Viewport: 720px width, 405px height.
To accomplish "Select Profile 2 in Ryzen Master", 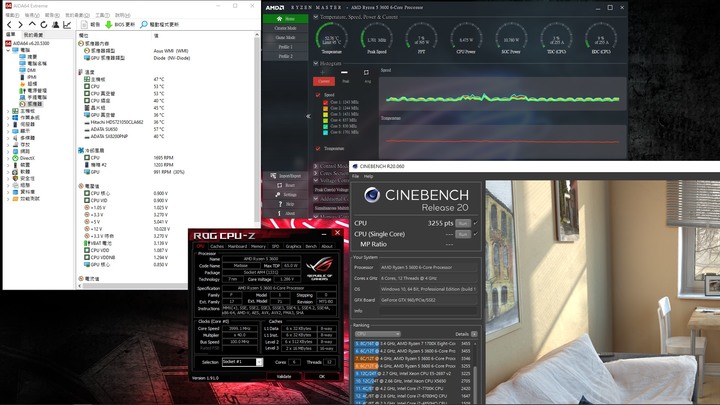I will [x=285, y=56].
